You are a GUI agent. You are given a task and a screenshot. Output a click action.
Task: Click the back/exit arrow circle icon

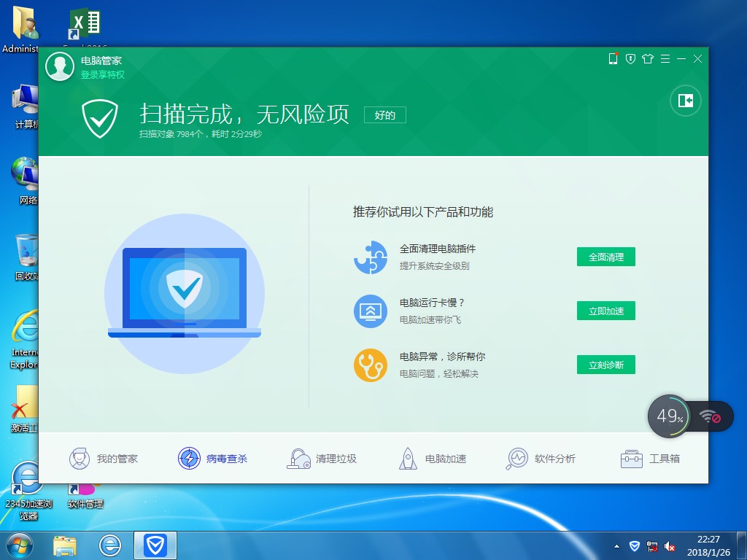click(686, 101)
